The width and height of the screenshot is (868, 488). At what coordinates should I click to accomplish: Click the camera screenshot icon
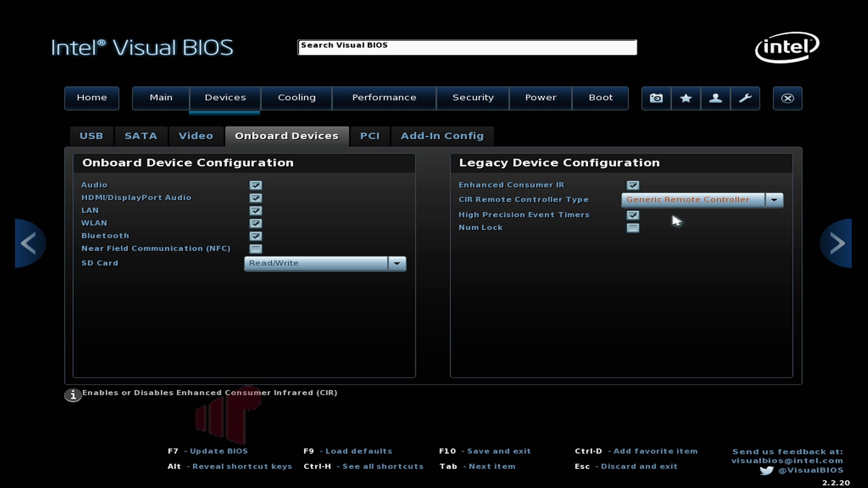(656, 98)
